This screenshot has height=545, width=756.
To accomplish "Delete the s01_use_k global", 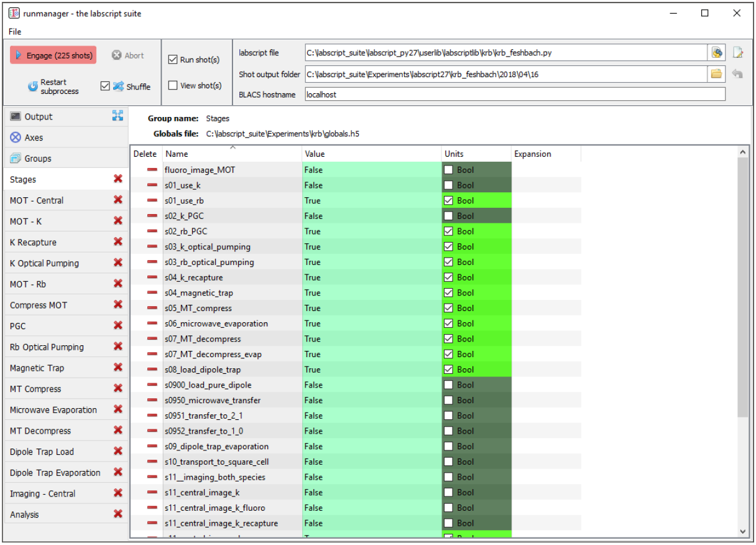I will point(152,185).
